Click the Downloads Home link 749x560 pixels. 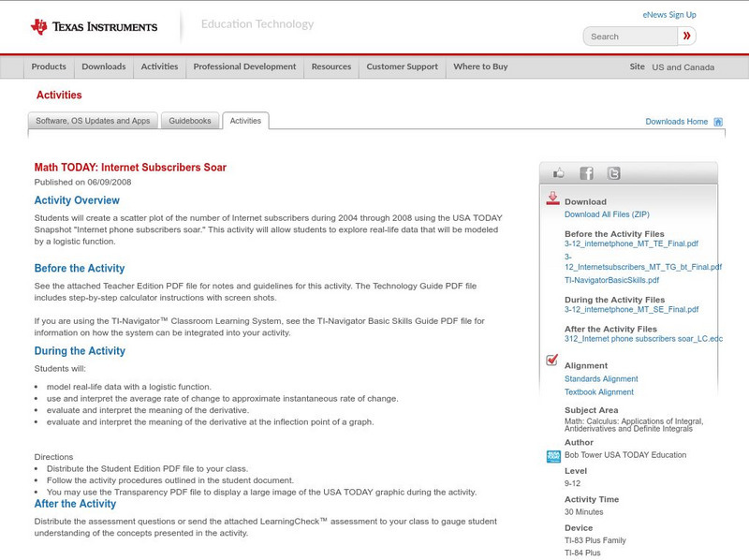[x=676, y=122]
